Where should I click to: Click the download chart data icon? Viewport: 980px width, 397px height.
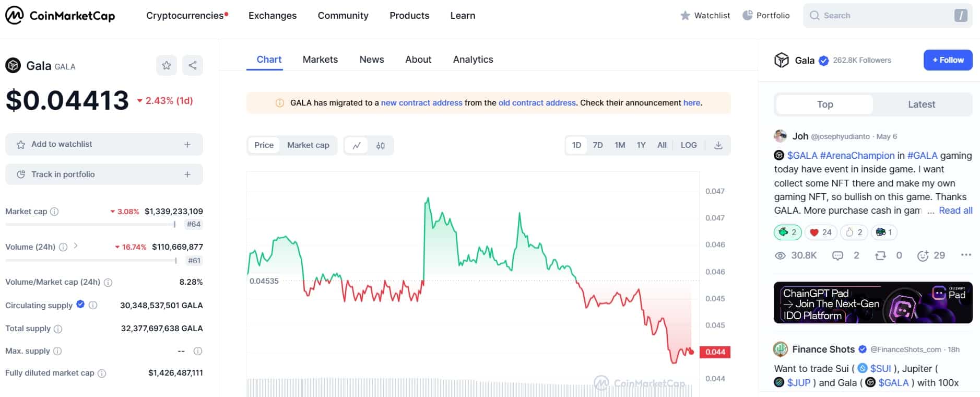tap(718, 145)
